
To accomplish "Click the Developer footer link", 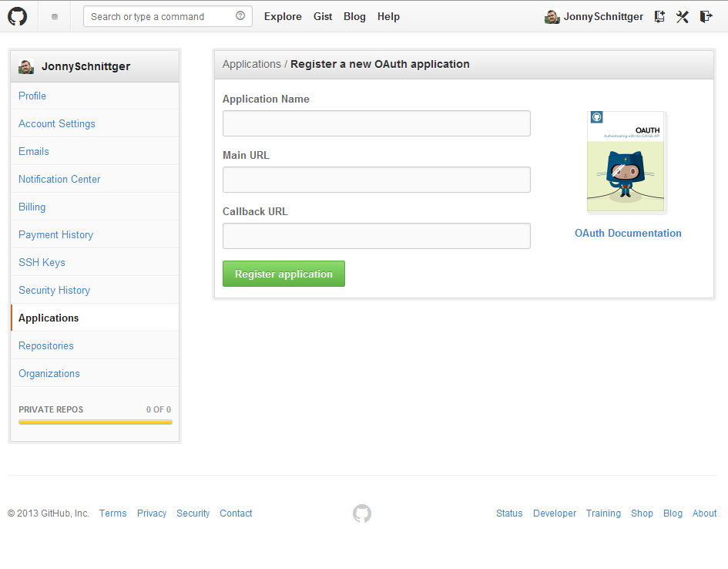I will [x=555, y=513].
